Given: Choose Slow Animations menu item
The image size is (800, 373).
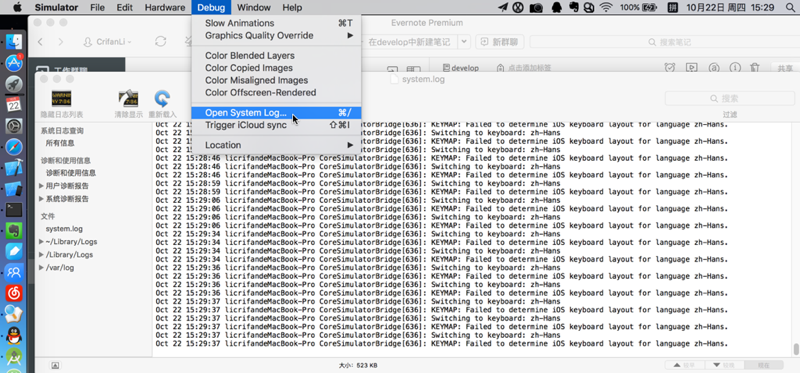Looking at the screenshot, I should [x=276, y=23].
